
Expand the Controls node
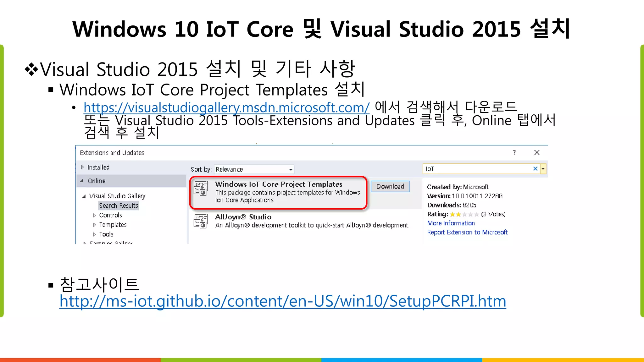point(94,215)
